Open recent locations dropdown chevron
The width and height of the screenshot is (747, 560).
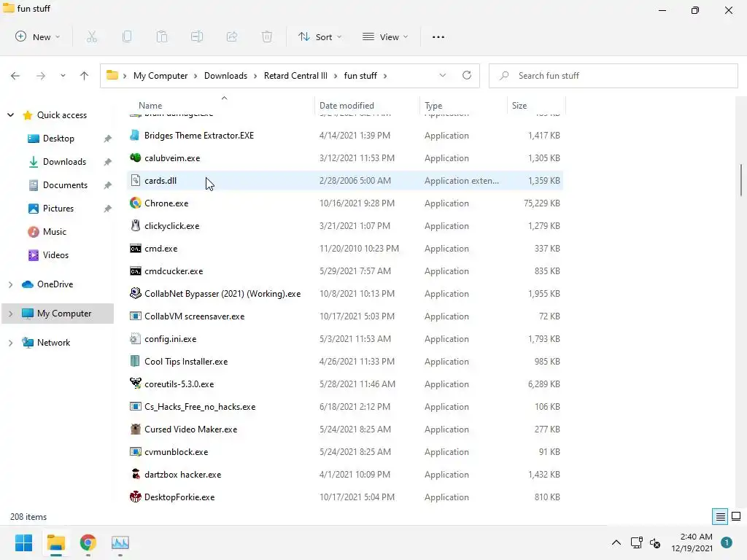63,76
